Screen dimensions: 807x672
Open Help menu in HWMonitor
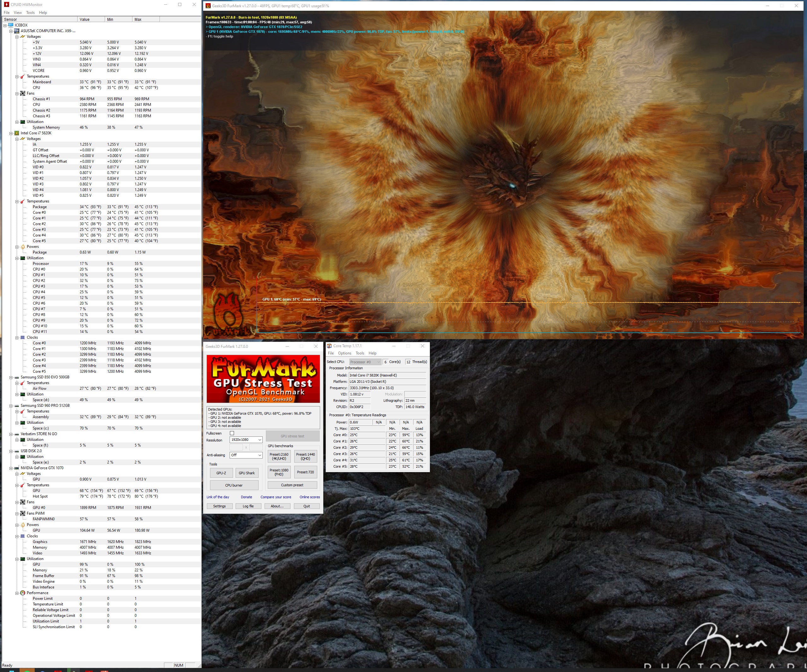pyautogui.click(x=43, y=13)
